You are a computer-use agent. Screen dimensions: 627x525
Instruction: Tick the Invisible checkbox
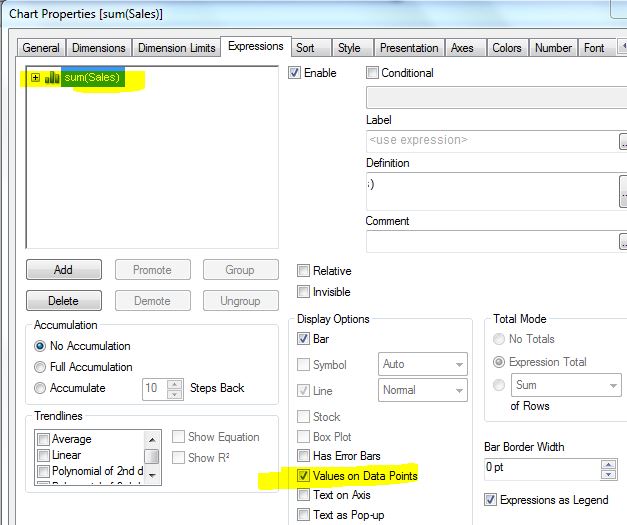coord(303,291)
